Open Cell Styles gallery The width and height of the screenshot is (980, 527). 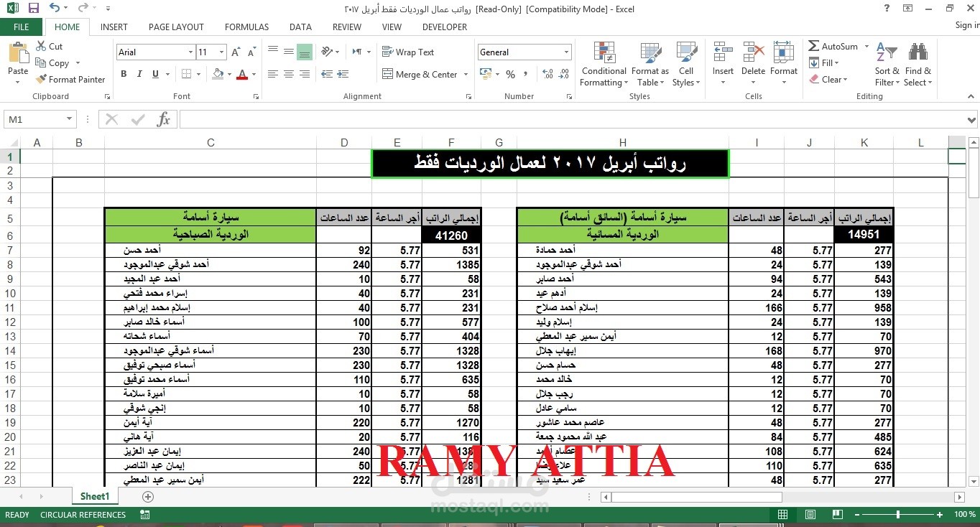click(686, 65)
